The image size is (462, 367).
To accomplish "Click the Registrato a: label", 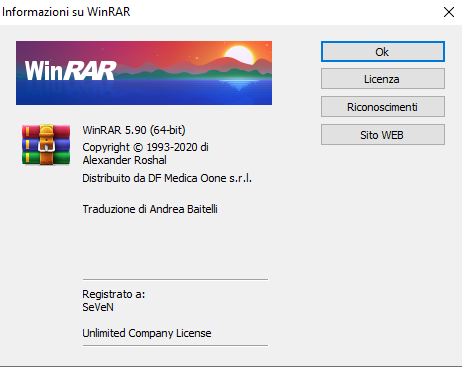I will 114,294.
